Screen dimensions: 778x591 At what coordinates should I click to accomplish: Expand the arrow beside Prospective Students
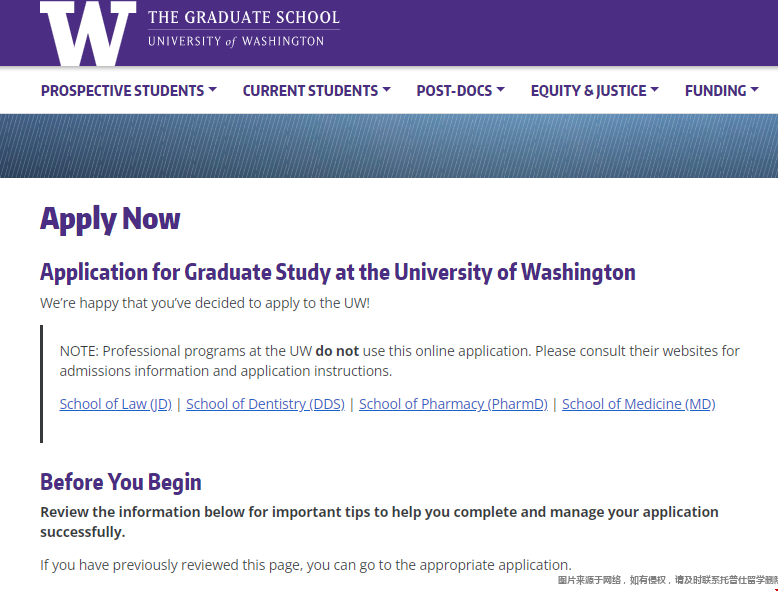(x=213, y=90)
